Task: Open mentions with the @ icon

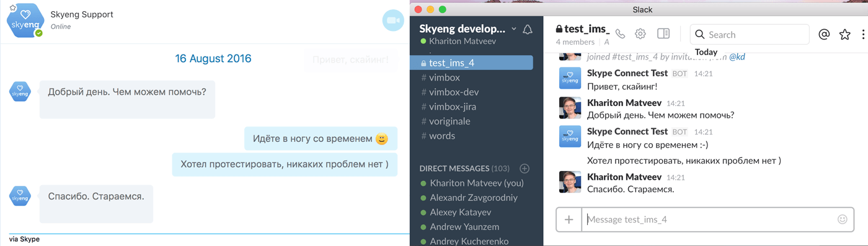Action: point(824,35)
